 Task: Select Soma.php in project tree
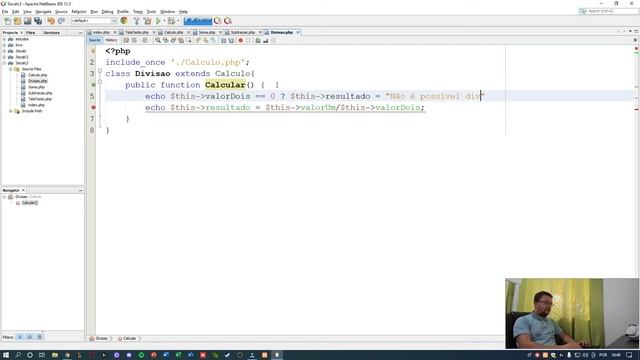pyautogui.click(x=36, y=87)
